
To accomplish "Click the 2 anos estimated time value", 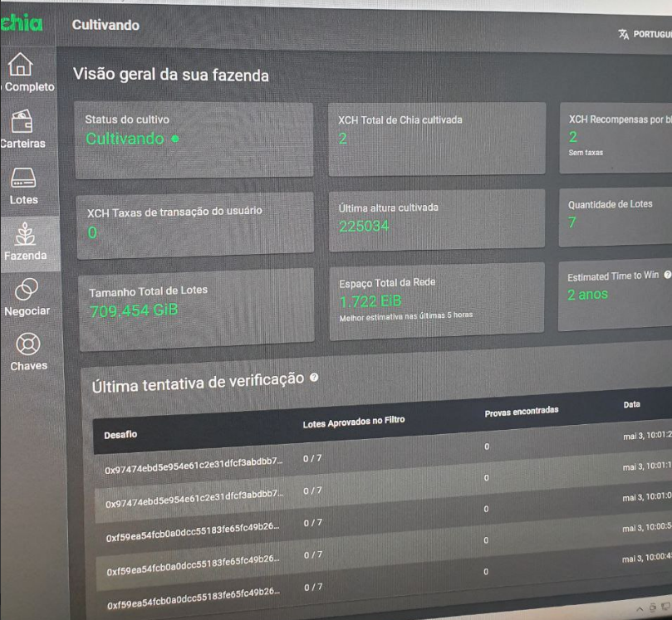I will pos(587,295).
